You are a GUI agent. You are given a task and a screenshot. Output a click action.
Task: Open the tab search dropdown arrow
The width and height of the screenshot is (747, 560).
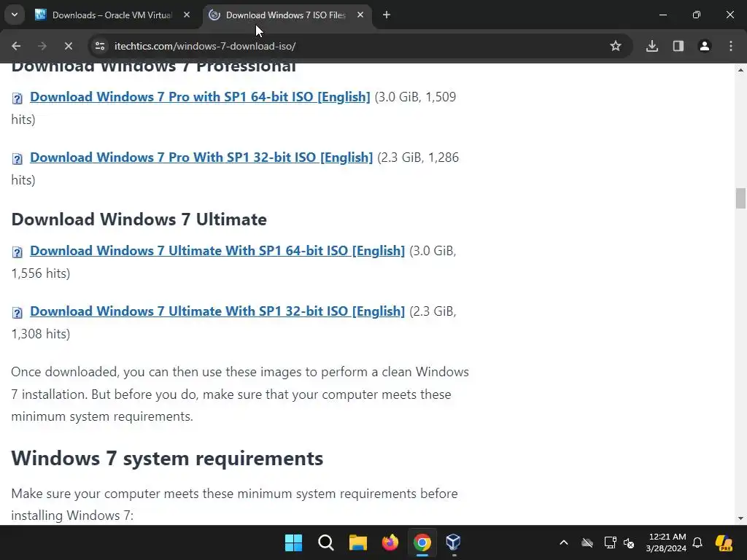pos(15,15)
